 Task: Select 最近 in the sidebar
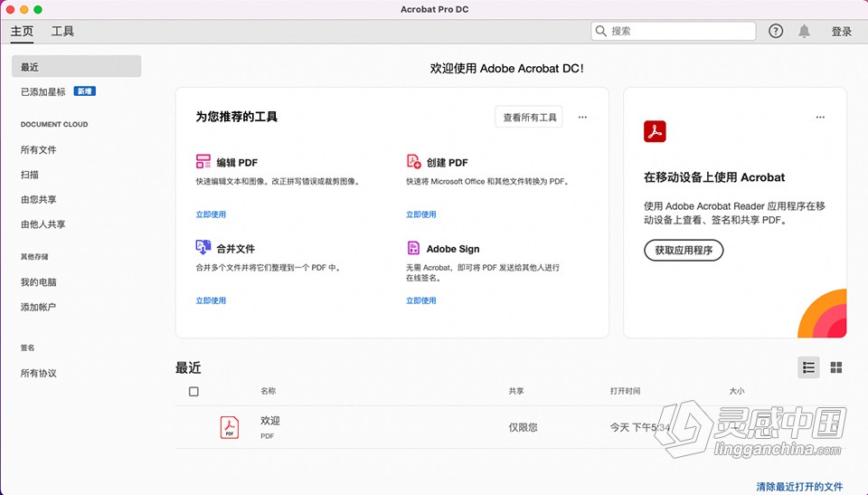[76, 67]
